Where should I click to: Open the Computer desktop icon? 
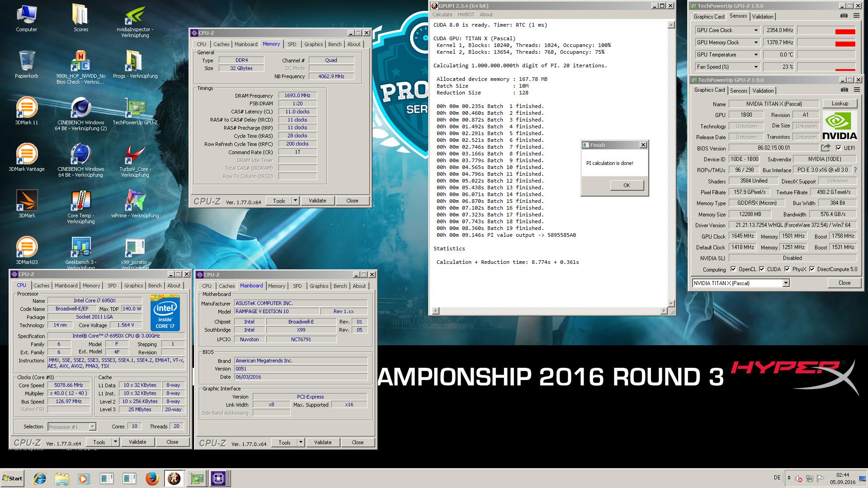27,18
